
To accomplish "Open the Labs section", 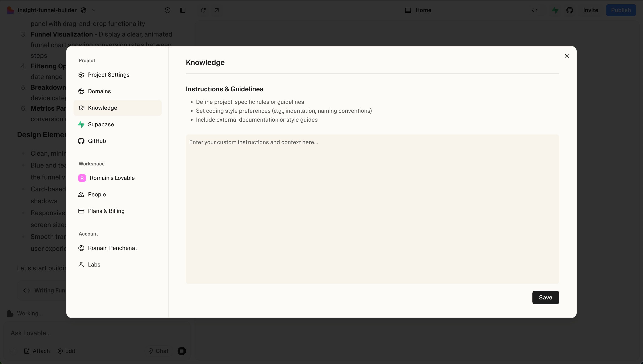I will click(x=117, y=264).
